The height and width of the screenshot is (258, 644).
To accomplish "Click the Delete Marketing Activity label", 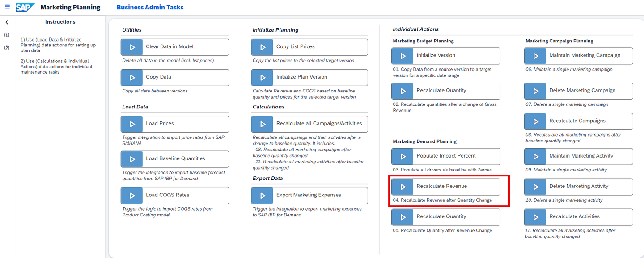I will coord(579,186).
